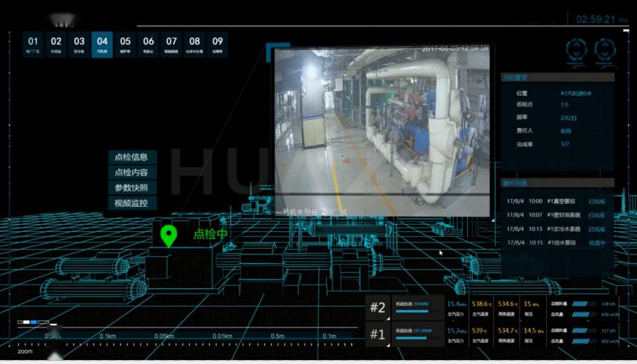Open the 10:07 #1密封油系统 event row
Image resolution: width=637 pixels, height=364 pixels.
coord(556,215)
